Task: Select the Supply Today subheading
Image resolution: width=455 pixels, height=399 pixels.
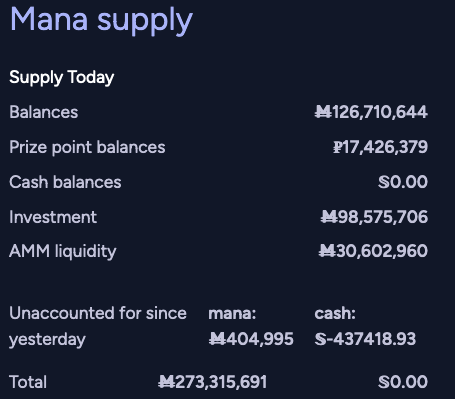Action: click(x=62, y=78)
